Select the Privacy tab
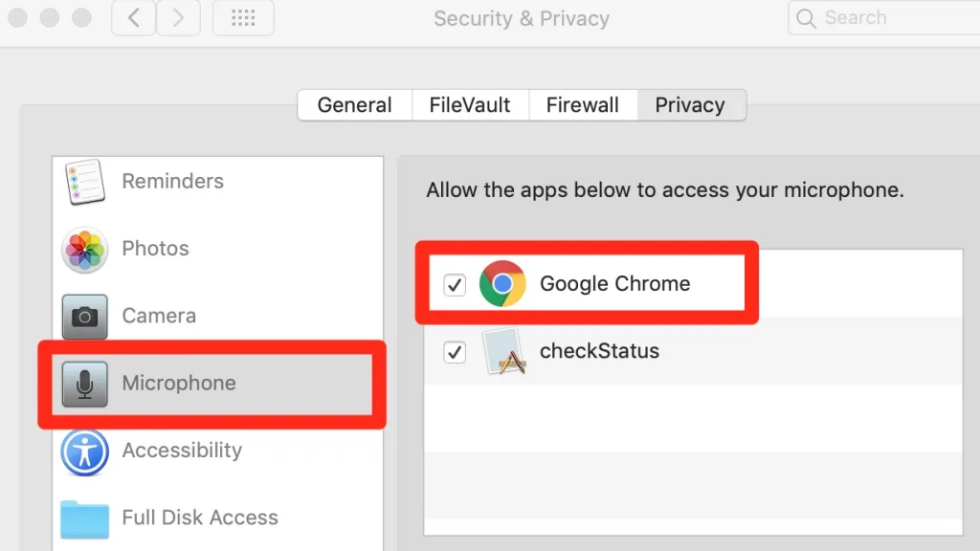 point(690,105)
